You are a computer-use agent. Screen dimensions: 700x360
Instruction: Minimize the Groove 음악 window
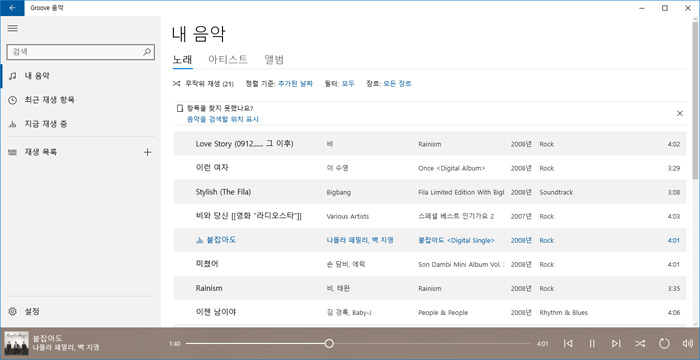(x=642, y=8)
